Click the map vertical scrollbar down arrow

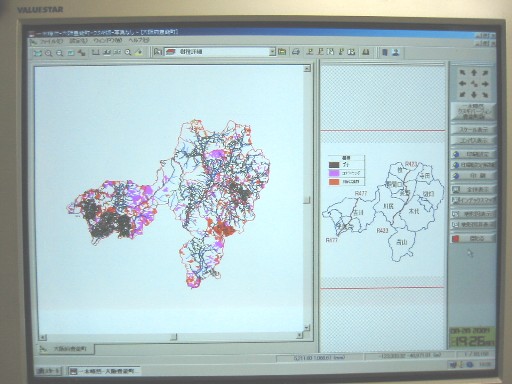(307, 328)
